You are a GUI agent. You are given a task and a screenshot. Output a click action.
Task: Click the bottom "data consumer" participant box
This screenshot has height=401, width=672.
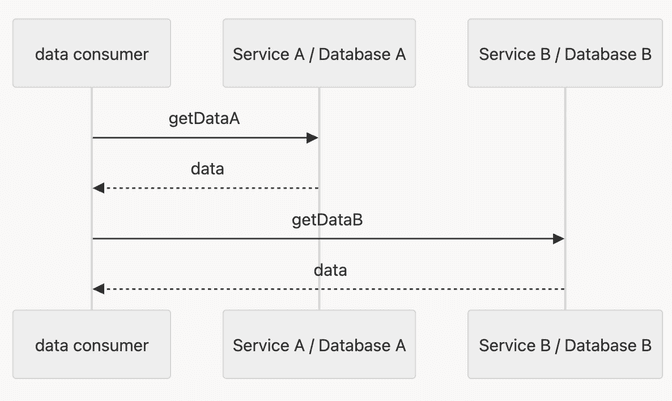[x=92, y=345]
